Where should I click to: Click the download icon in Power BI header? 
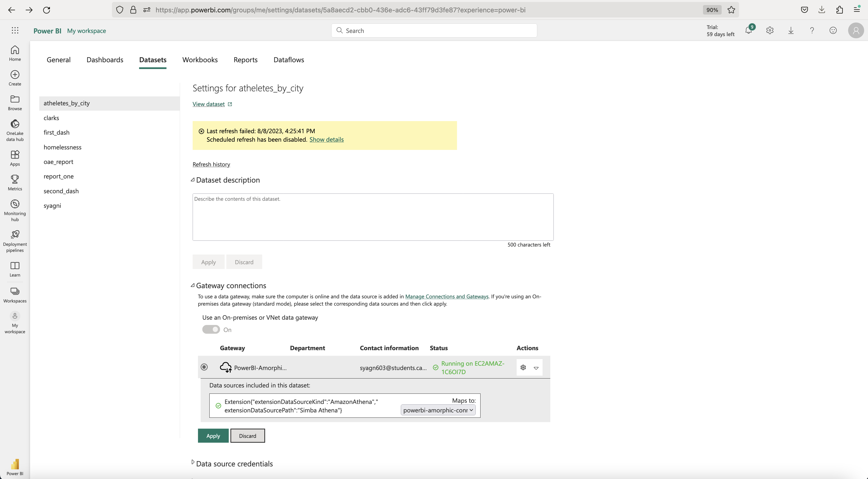(x=791, y=31)
